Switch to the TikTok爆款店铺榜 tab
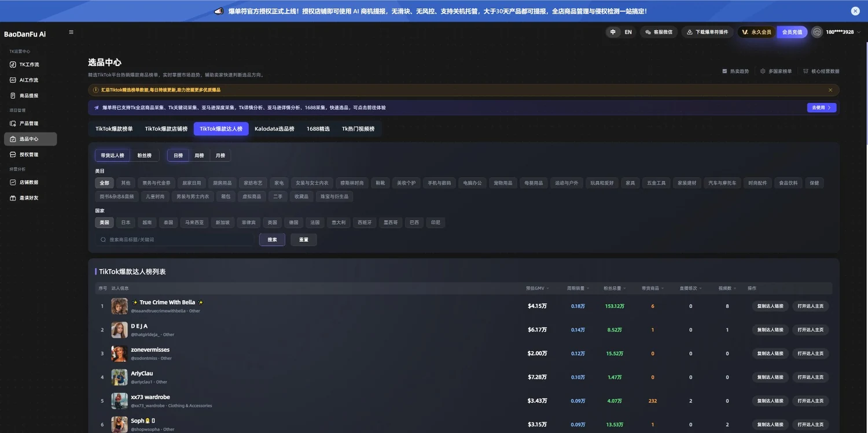Screen dimensions: 868x433 tap(166, 129)
